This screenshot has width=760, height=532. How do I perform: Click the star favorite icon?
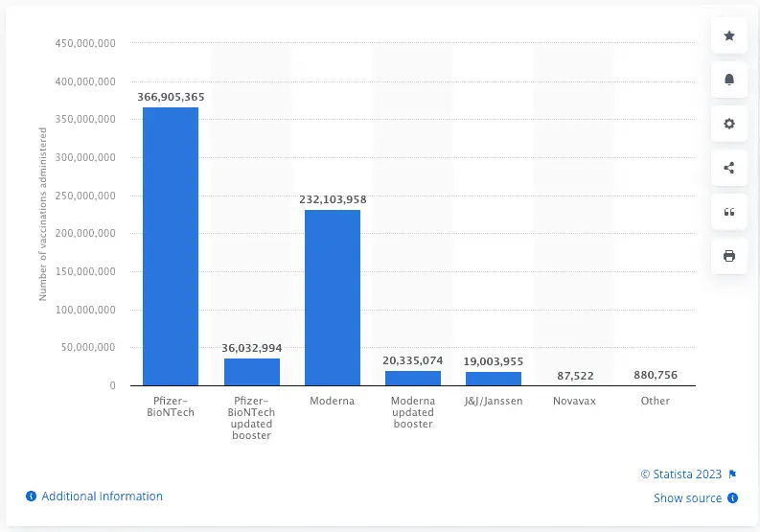click(729, 35)
